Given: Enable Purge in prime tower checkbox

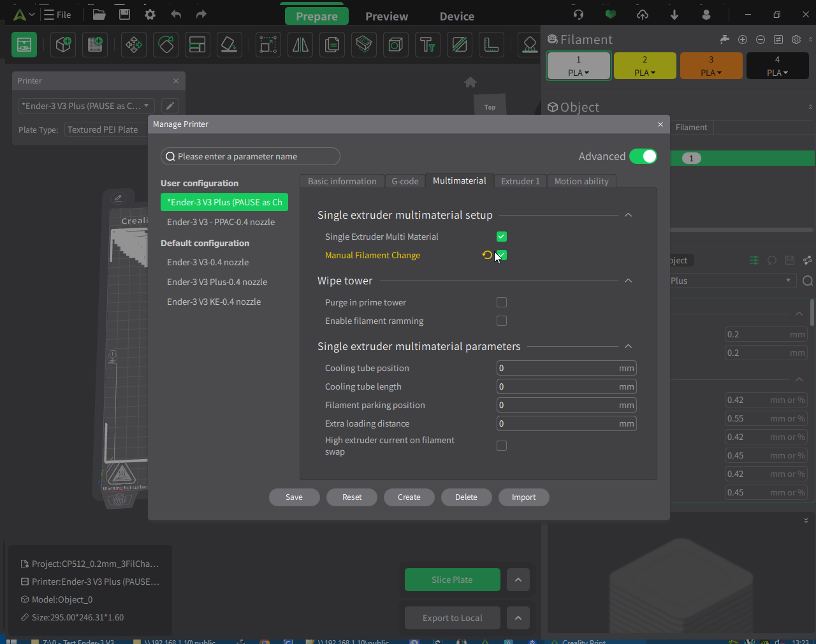Looking at the screenshot, I should tap(502, 302).
